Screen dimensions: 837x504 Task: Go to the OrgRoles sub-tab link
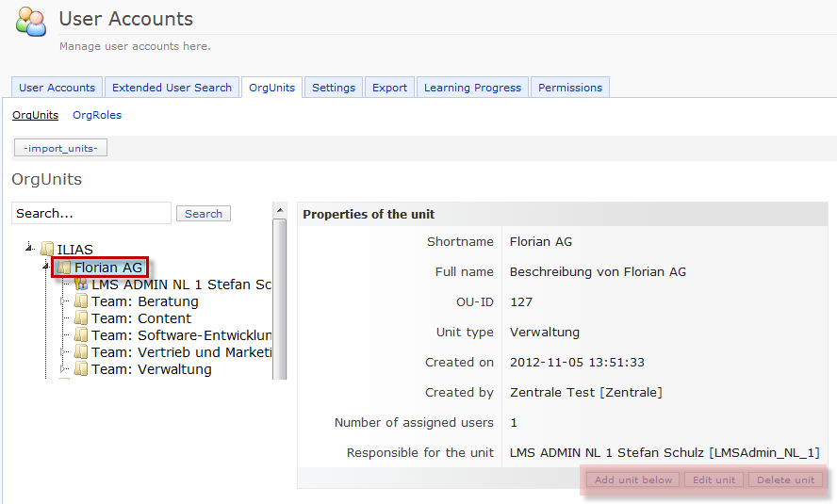pyautogui.click(x=97, y=115)
